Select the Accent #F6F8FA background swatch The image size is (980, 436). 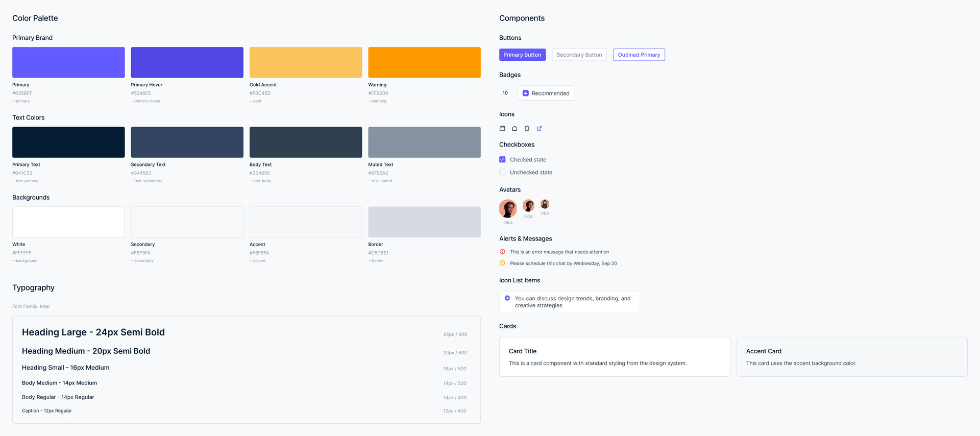click(x=306, y=222)
